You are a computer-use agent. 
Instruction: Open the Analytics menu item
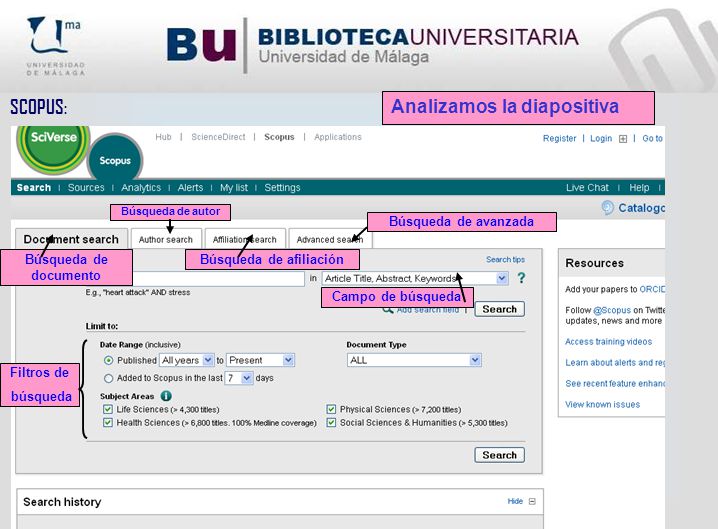[141, 187]
